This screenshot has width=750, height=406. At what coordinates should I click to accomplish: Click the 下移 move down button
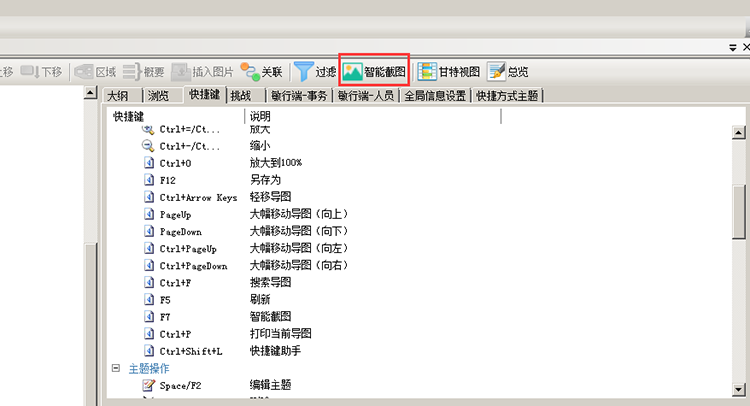tap(41, 72)
